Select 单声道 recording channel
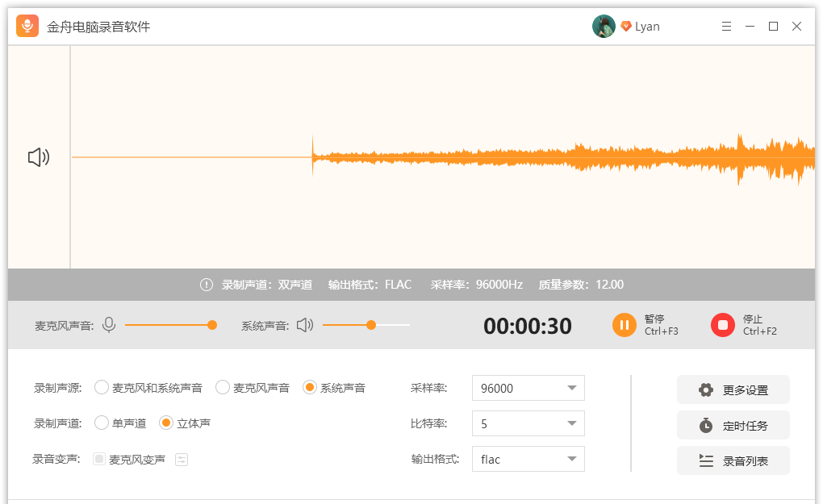 (102, 423)
